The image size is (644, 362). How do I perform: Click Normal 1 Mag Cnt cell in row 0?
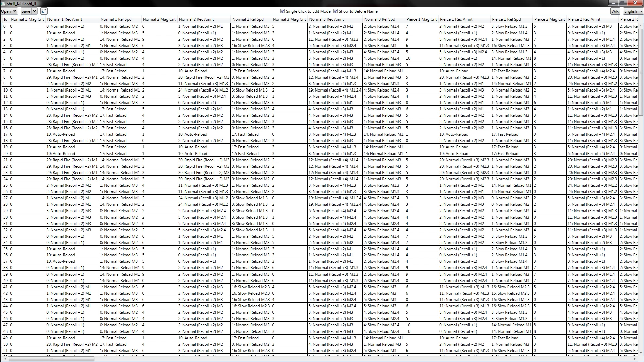click(27, 26)
